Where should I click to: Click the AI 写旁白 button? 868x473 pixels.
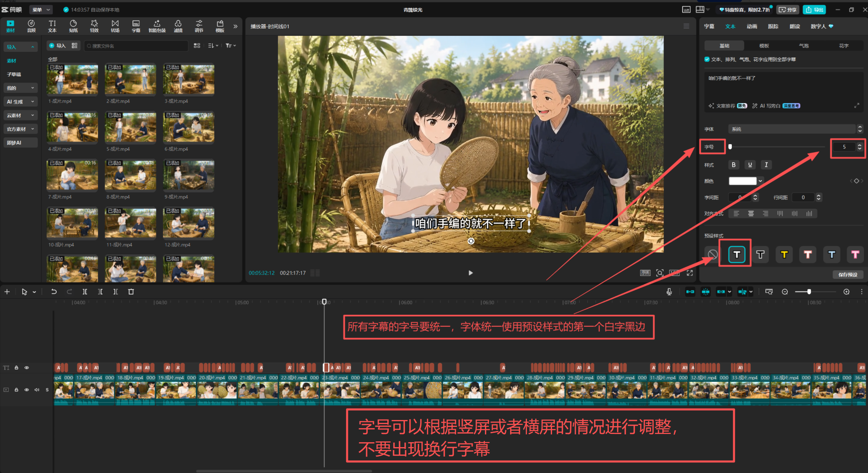click(x=775, y=106)
